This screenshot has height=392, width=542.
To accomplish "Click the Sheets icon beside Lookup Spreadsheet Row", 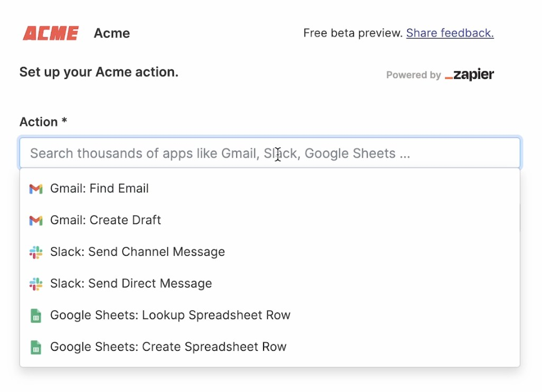I will pyautogui.click(x=36, y=315).
